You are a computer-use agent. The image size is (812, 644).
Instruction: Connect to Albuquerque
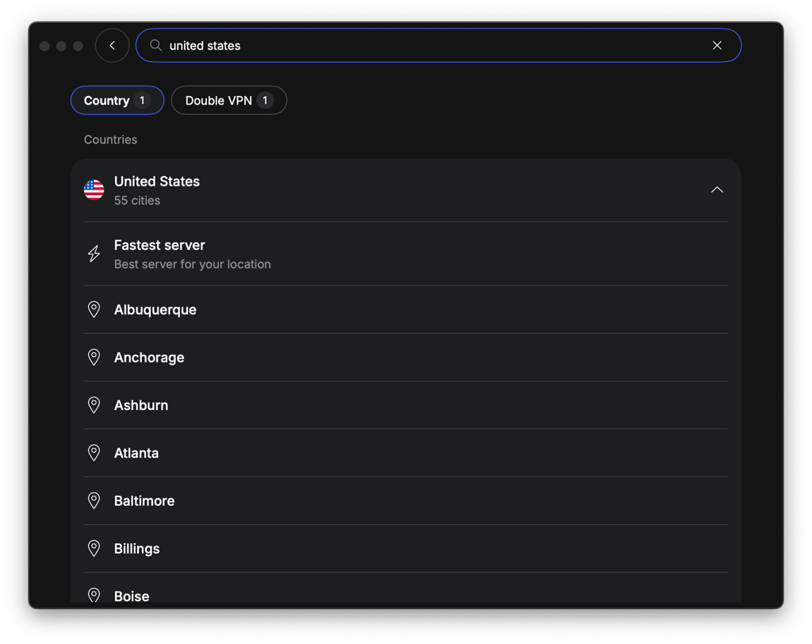click(406, 309)
